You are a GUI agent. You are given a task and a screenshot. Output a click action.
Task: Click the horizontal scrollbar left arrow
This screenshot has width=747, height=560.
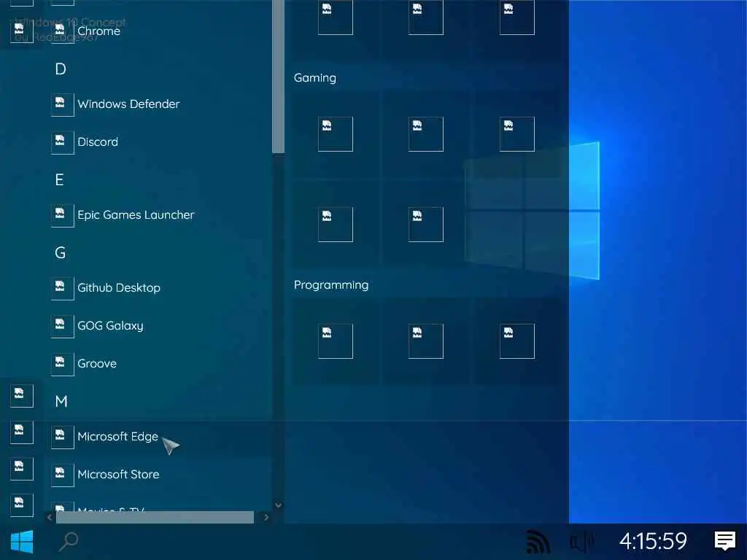tap(50, 517)
